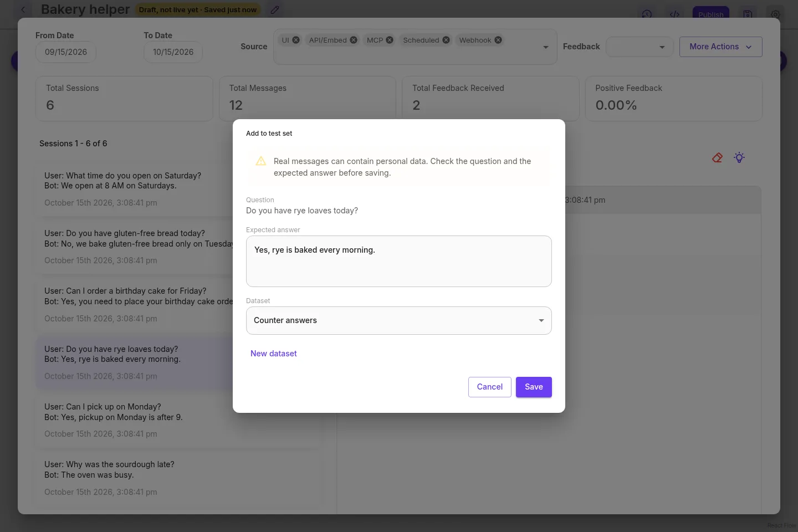
Task: Select the To Date field
Action: 173,52
